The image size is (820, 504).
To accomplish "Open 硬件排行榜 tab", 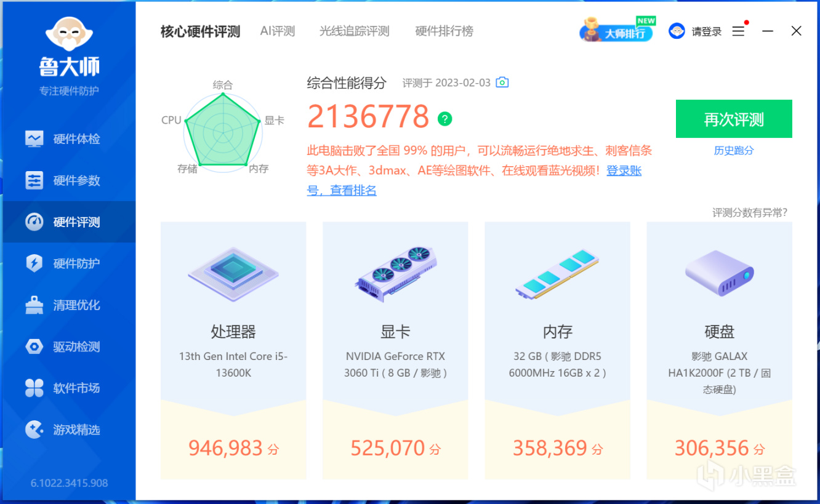I will pos(444,31).
